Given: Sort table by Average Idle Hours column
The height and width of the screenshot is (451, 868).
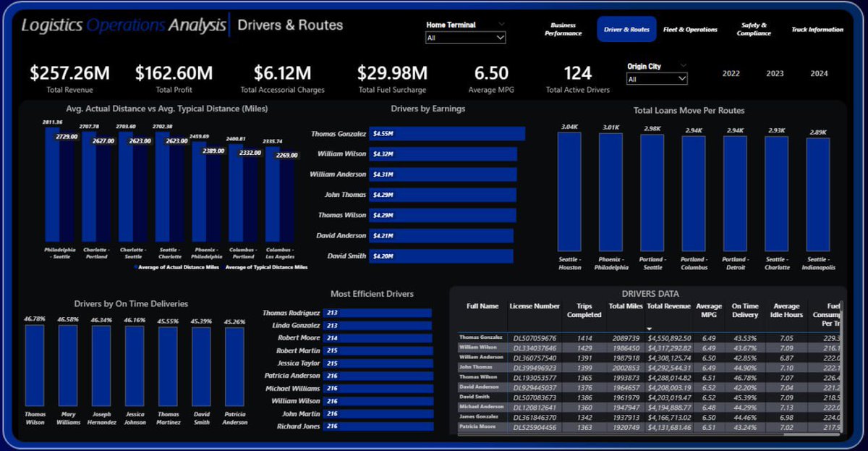Looking at the screenshot, I should [x=786, y=311].
